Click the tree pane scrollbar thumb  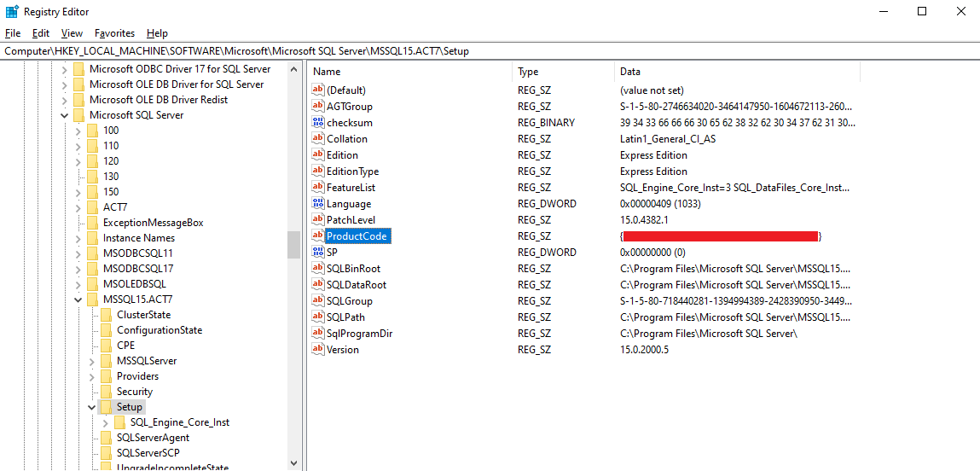click(293, 245)
